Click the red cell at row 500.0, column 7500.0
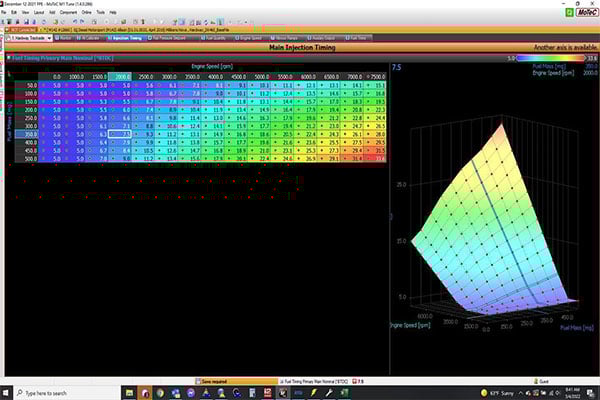600x400 pixels. pyautogui.click(x=375, y=158)
